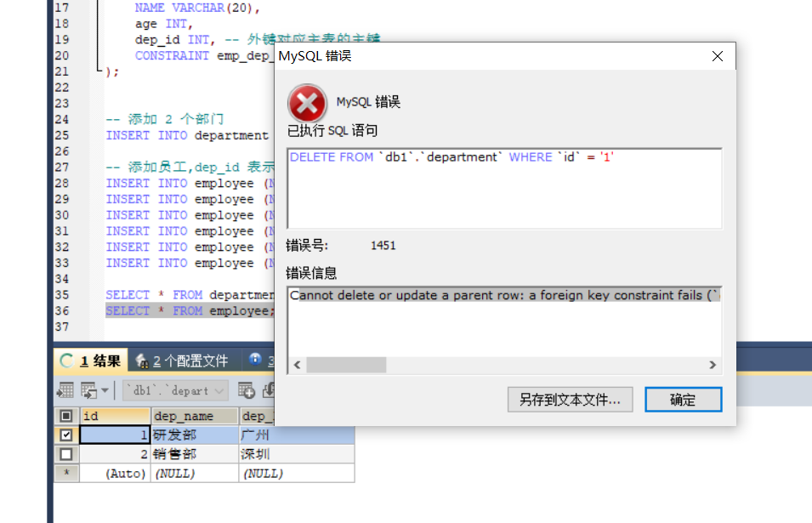This screenshot has height=523, width=812.
Task: Click the INSERT INTO employee on line 33
Action: point(179,263)
